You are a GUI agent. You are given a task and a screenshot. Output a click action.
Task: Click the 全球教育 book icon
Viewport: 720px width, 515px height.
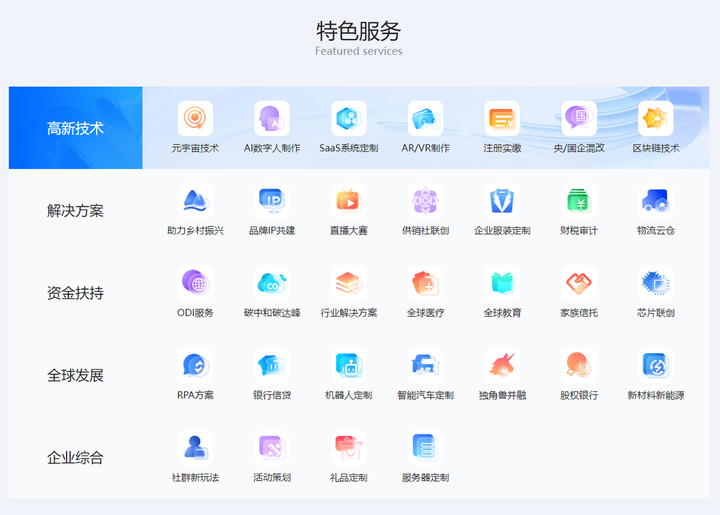[502, 283]
